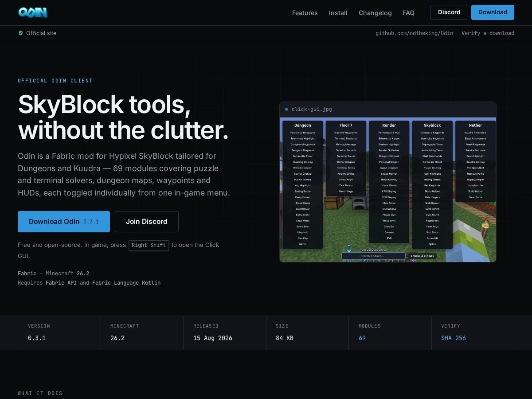Click the Join Discord button
Screen dimensions: 532x399
(147, 222)
